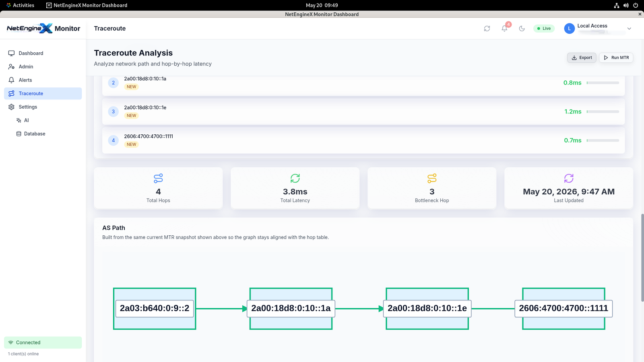The width and height of the screenshot is (644, 362).
Task: Open the AI settings sub-item
Action: coord(46,120)
